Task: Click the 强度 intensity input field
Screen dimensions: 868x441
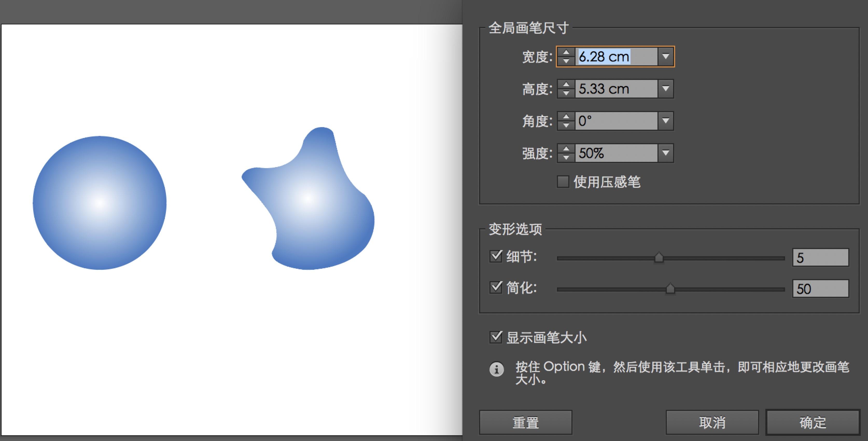Action: [616, 153]
